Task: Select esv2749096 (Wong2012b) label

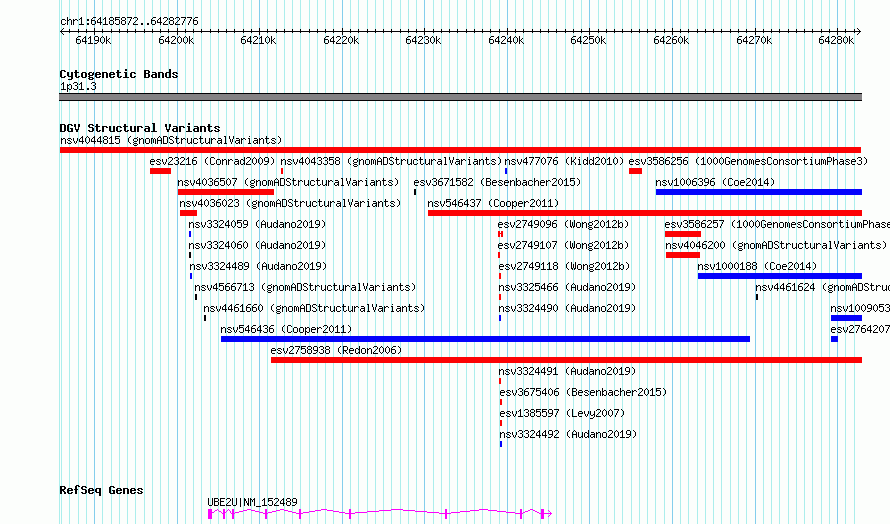Action: (x=564, y=224)
